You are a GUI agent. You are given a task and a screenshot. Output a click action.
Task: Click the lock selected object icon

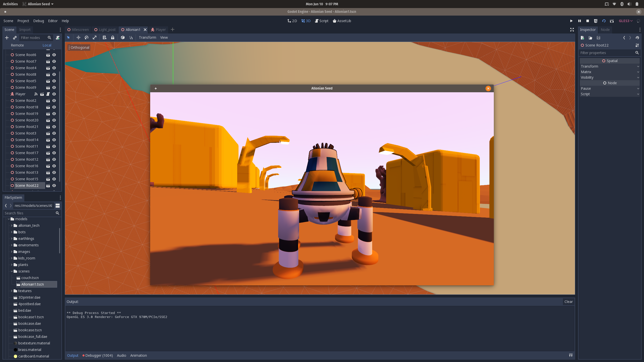(113, 37)
